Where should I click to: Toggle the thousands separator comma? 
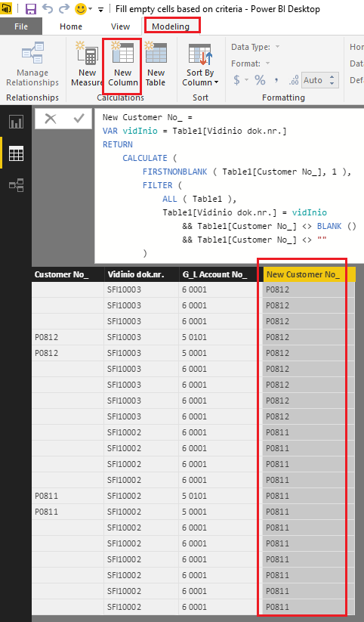click(x=276, y=80)
